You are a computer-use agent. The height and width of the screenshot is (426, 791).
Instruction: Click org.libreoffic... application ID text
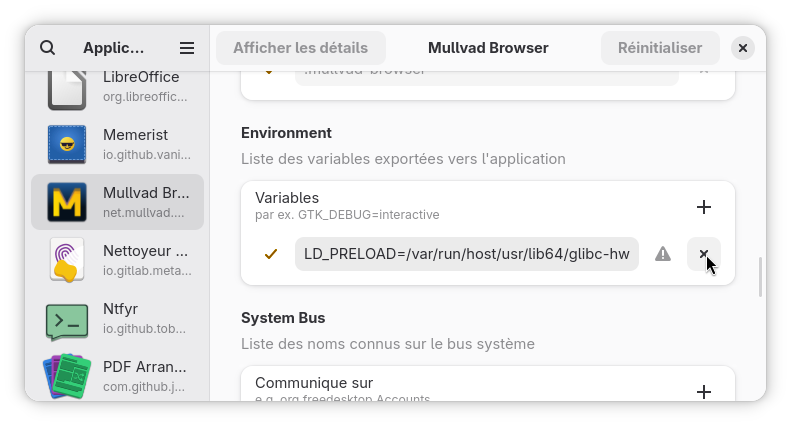click(145, 97)
